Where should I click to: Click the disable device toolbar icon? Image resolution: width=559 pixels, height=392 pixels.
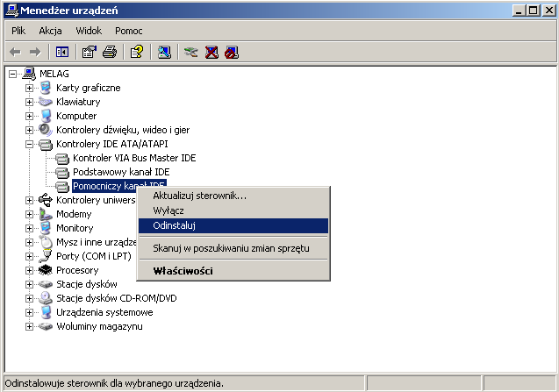[232, 53]
